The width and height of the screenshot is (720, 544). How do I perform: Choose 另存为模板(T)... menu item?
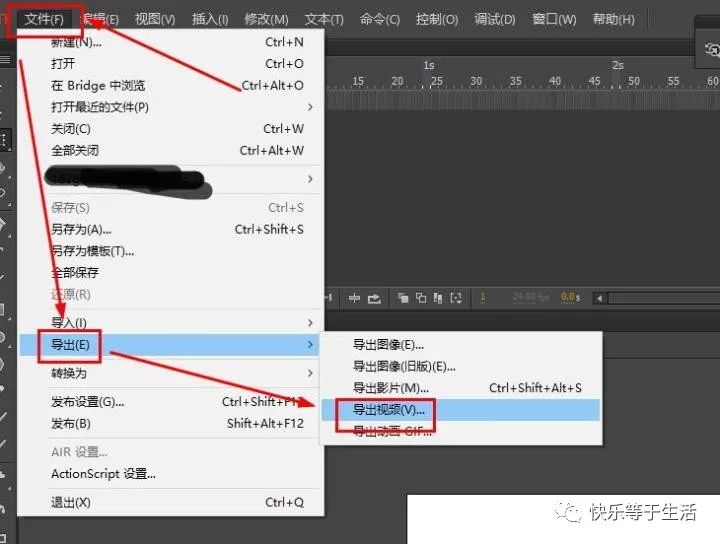[171, 251]
